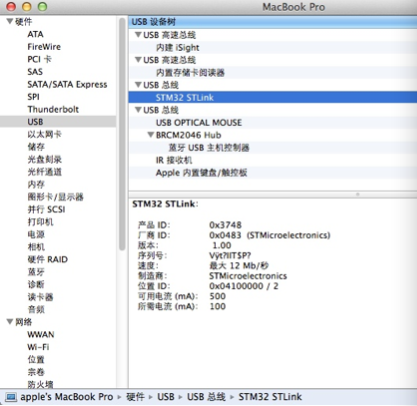Select 位置 locations in the sidebar
Viewport: 417px width, 406px height.
pos(36,359)
